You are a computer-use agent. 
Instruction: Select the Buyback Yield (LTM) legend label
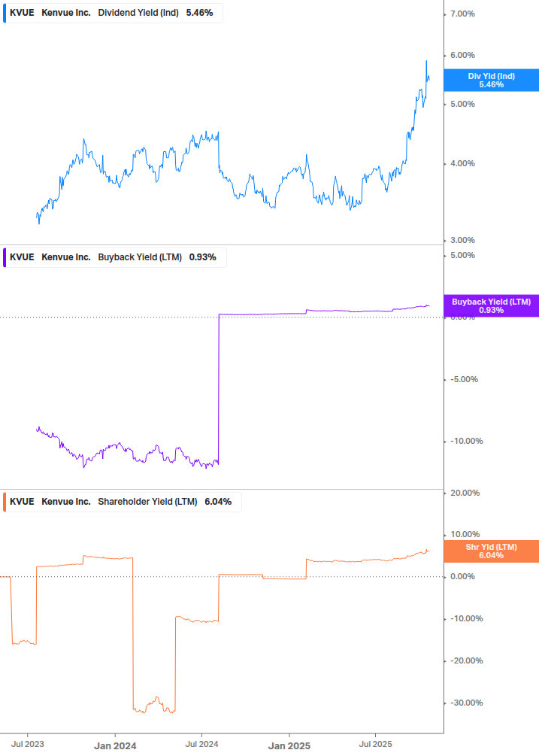point(140,257)
